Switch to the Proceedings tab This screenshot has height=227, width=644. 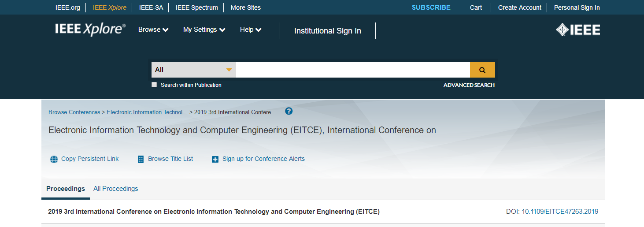[x=66, y=189]
